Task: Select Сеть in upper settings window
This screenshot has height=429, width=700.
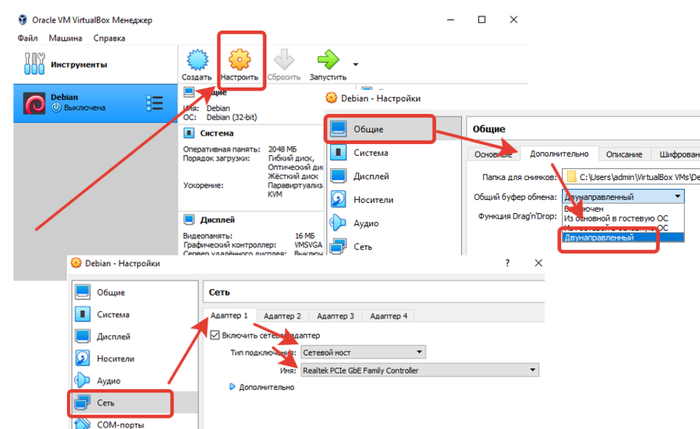Action: 362,247
